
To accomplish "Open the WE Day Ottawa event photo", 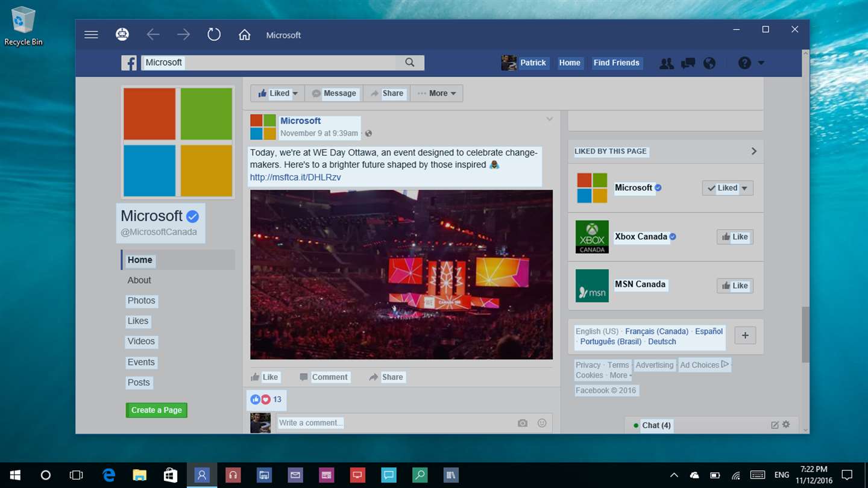I will (401, 275).
